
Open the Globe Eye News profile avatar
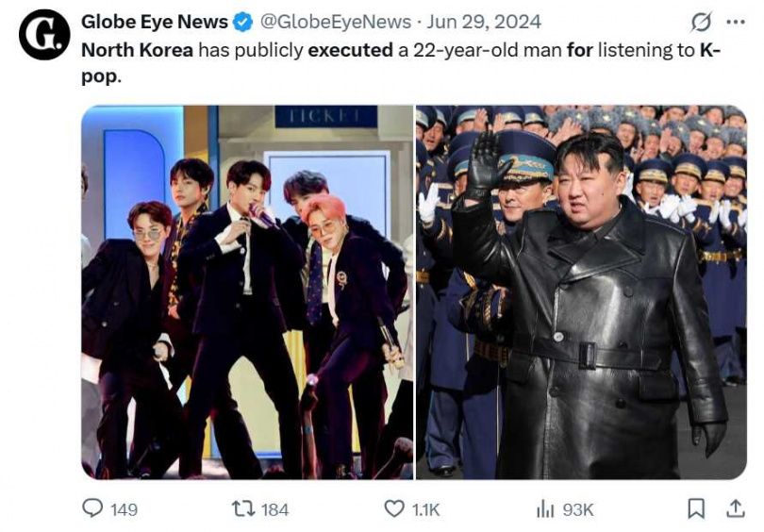click(44, 35)
